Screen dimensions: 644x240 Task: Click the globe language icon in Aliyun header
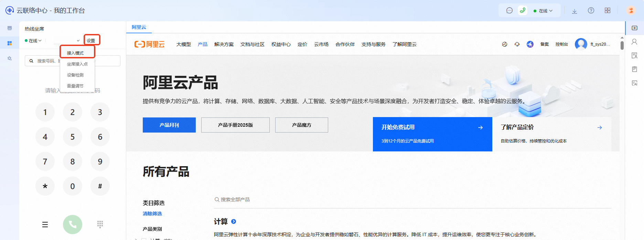pyautogui.click(x=505, y=44)
